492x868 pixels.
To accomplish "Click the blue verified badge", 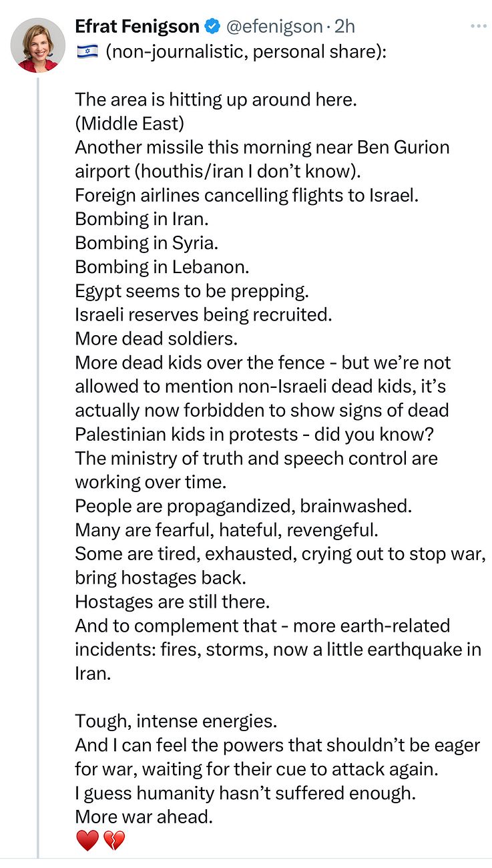I will click(x=213, y=27).
